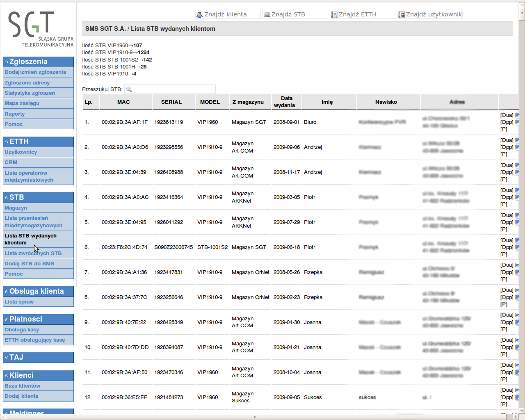Open the Word document icon beside [Dua] in row 4

point(517,190)
